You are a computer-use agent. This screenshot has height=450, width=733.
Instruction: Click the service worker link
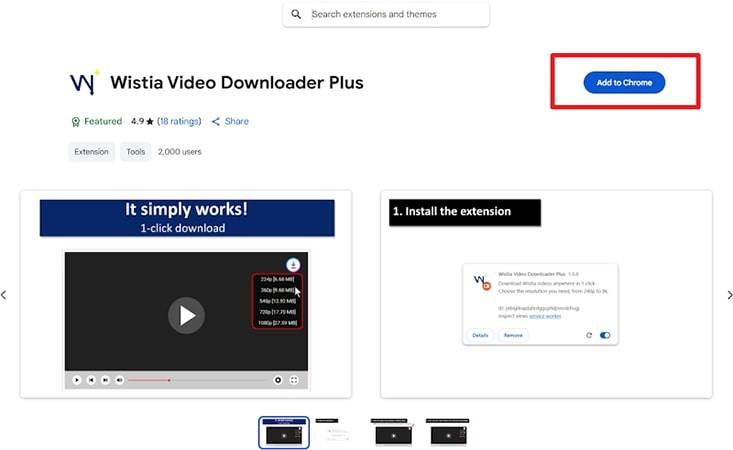[x=545, y=316]
